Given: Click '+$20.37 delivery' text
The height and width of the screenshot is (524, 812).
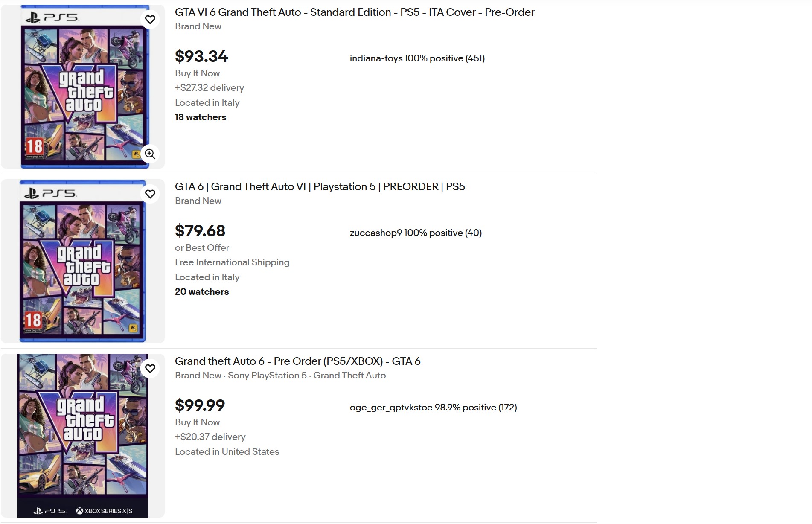Looking at the screenshot, I should [210, 437].
